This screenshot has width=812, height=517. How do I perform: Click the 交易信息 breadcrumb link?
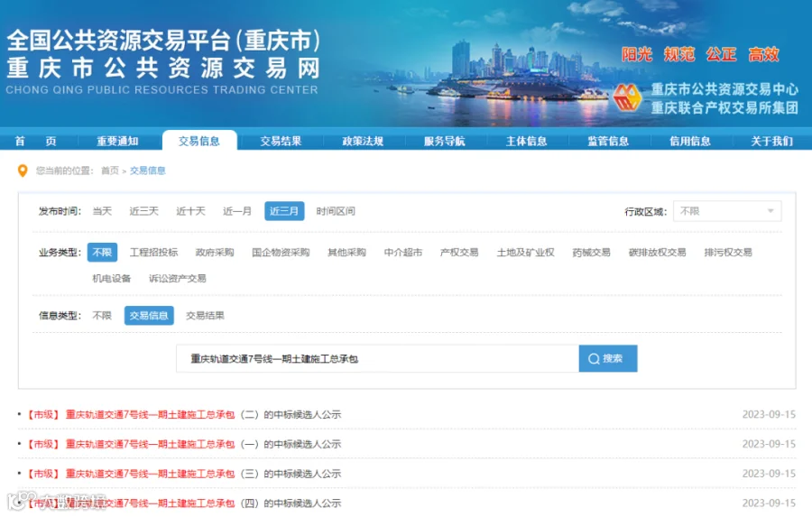tap(148, 171)
